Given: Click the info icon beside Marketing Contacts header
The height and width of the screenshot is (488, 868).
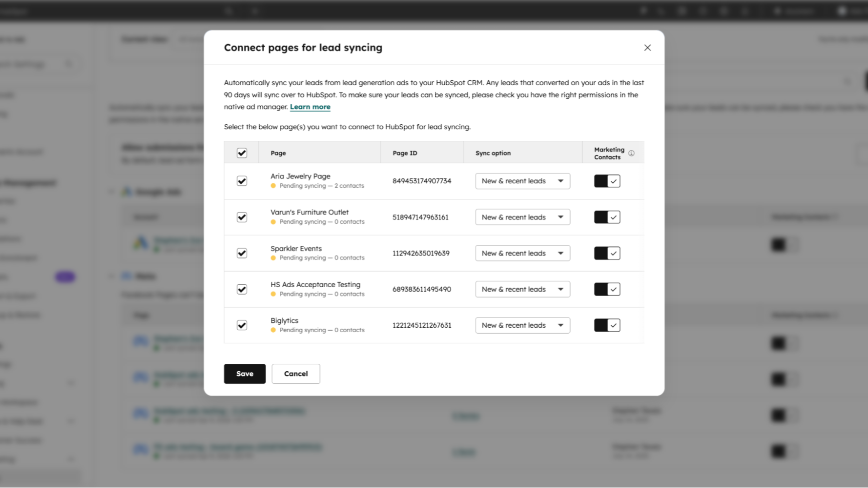Looking at the screenshot, I should tap(631, 153).
